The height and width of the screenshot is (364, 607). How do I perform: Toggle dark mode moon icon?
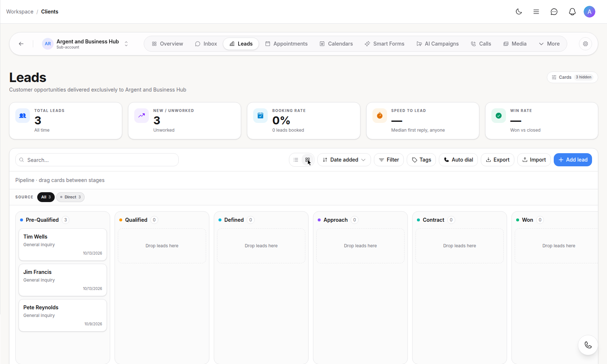[519, 12]
